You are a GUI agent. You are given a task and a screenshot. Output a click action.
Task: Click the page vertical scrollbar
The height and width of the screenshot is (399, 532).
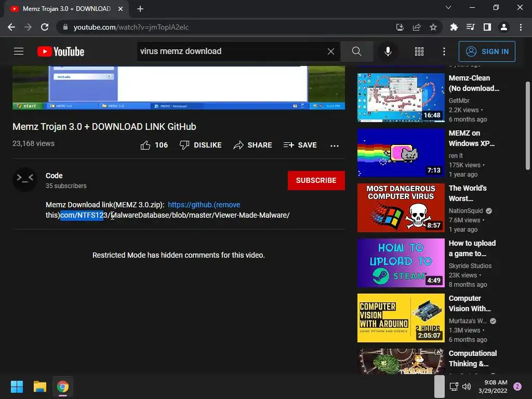pos(528,126)
